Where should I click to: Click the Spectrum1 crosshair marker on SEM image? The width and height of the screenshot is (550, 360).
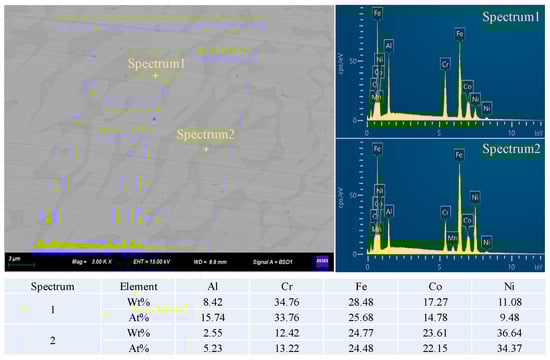click(x=155, y=75)
